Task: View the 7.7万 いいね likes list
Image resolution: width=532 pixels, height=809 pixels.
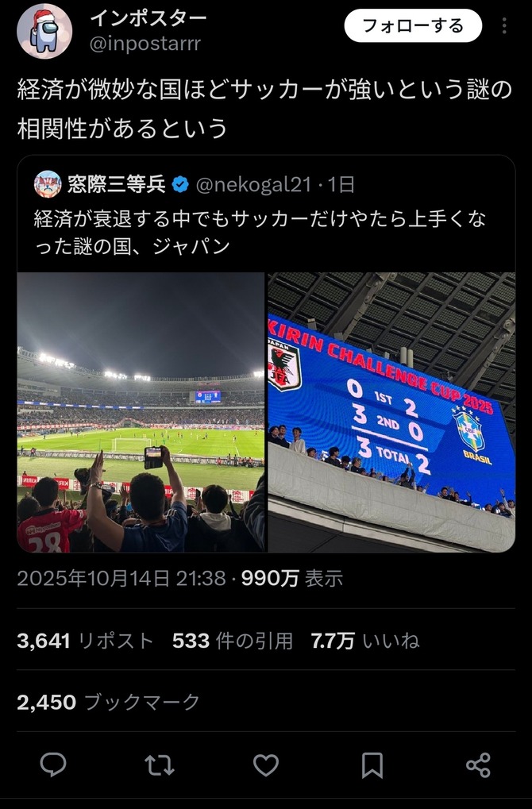Action: (x=365, y=641)
